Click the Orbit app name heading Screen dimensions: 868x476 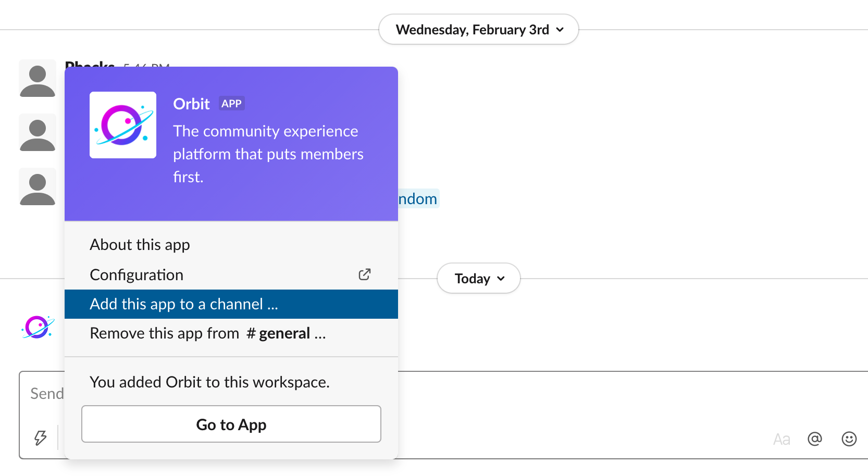191,104
